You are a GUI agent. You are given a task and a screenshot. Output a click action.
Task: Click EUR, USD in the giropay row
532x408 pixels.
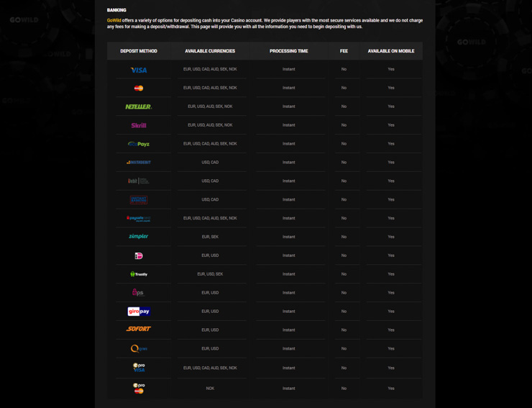tap(210, 312)
